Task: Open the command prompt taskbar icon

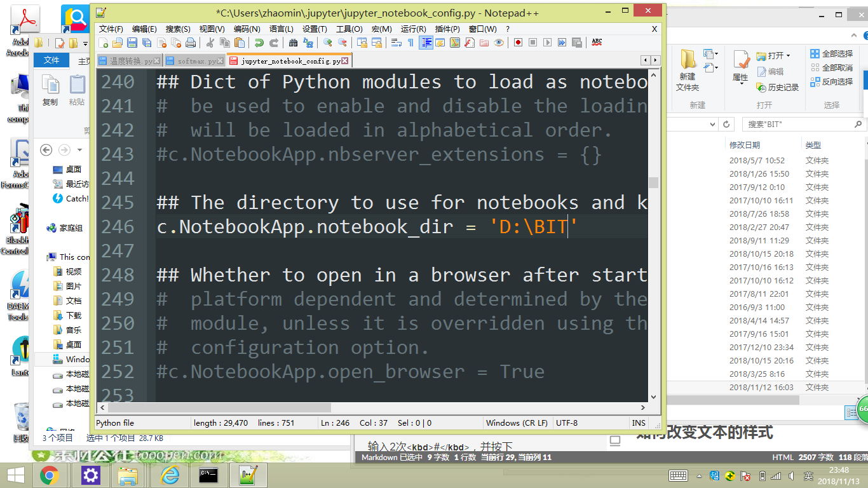Action: tap(209, 475)
